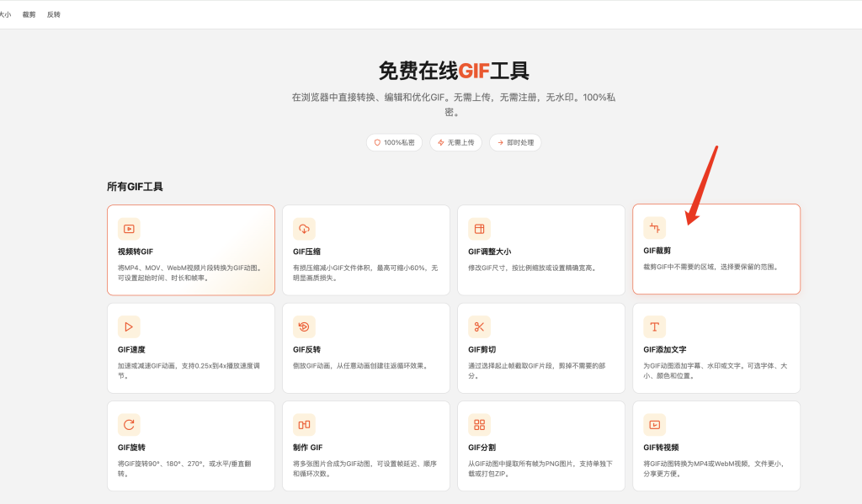Viewport: 862px width, 504px height.
Task: Click the 100%私密 badge label
Action: (x=399, y=142)
